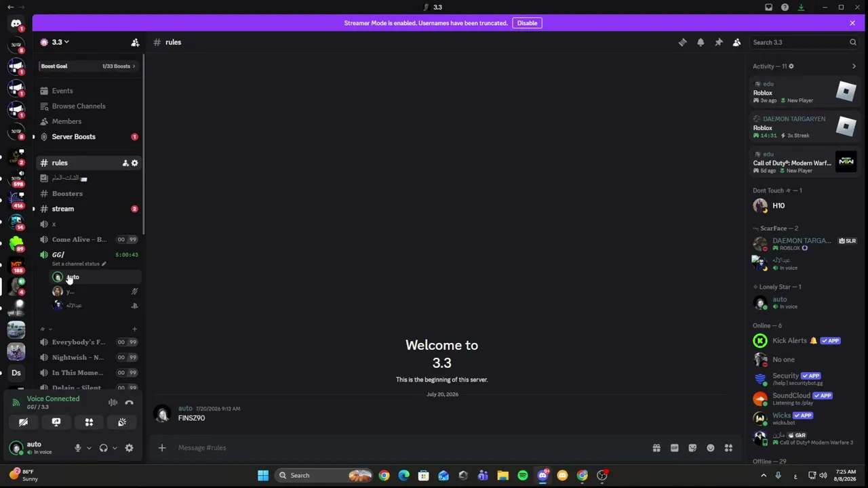Image resolution: width=868 pixels, height=488 pixels.
Task: Join the Everybody's F... voice channel
Action: pyautogui.click(x=88, y=342)
